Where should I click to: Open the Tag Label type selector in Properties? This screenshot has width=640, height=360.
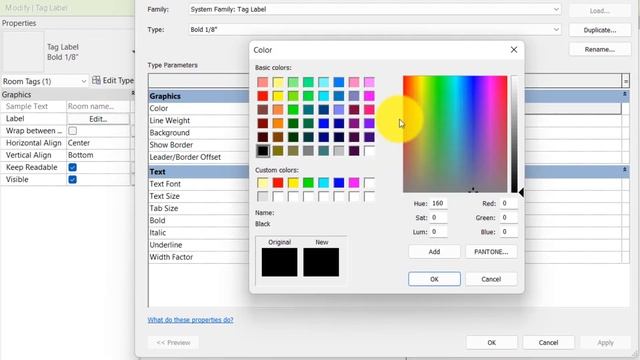68,52
